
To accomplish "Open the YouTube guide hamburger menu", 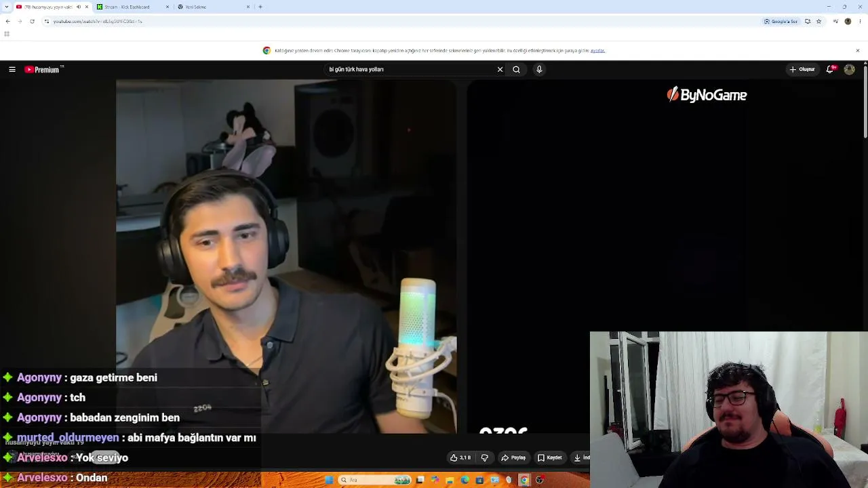I will (x=12, y=69).
